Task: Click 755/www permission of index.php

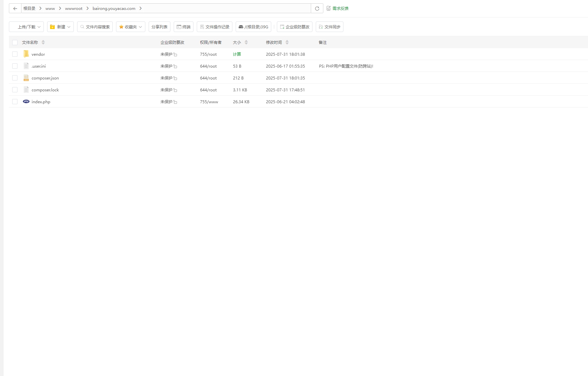Action: [x=209, y=102]
